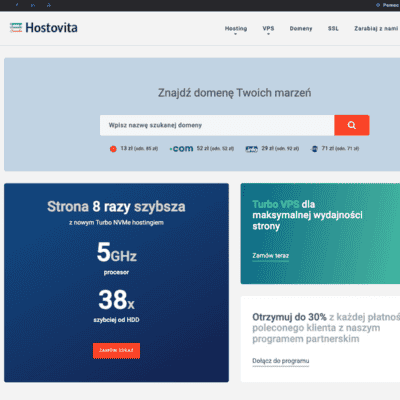Go to Domeny menu item
The width and height of the screenshot is (400, 400).
[x=301, y=28]
